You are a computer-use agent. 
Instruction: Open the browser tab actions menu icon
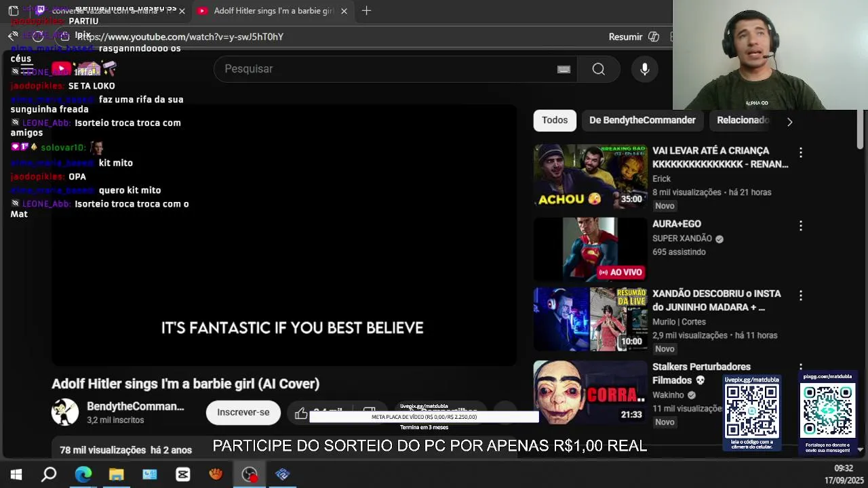click(14, 11)
